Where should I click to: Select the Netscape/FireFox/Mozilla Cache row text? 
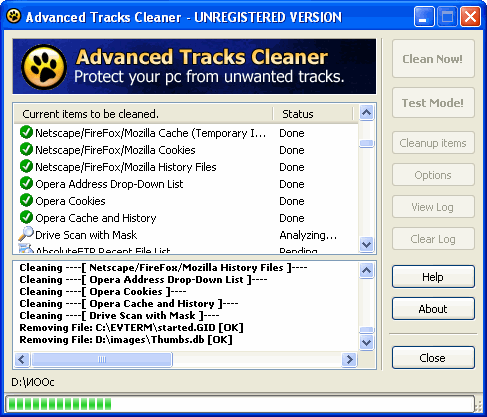[151, 133]
